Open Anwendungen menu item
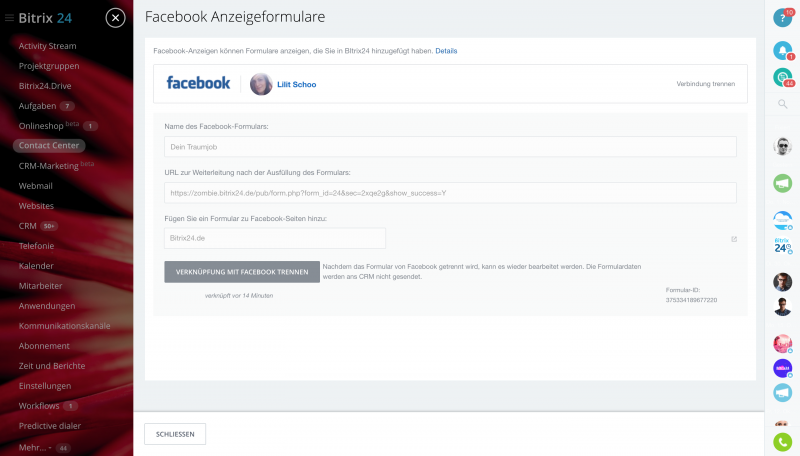 pyautogui.click(x=47, y=306)
